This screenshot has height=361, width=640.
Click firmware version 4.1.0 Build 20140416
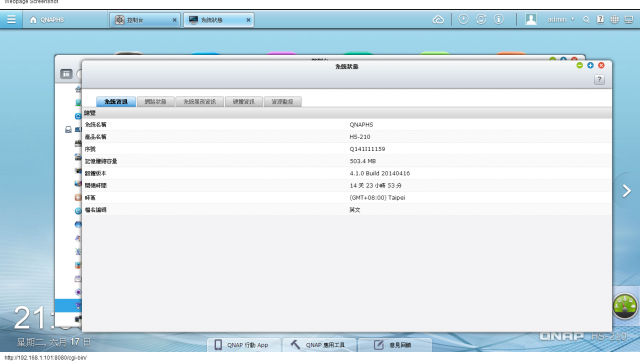[x=380, y=174]
